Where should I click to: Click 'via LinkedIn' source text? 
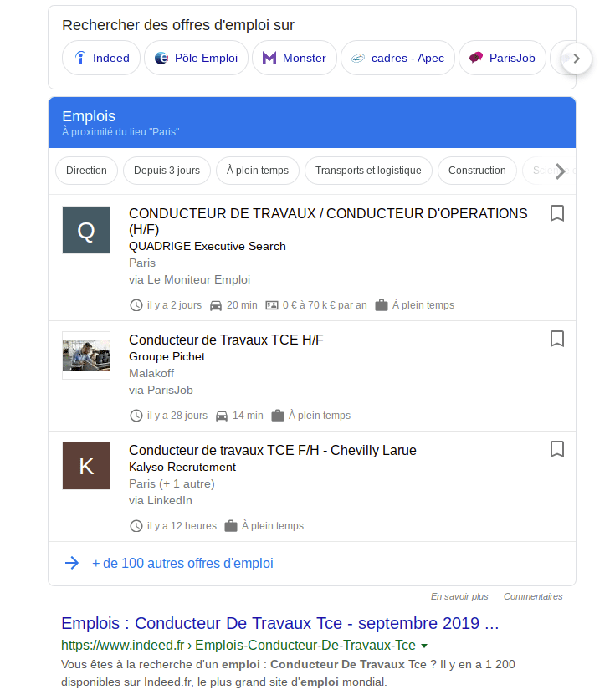pos(161,500)
